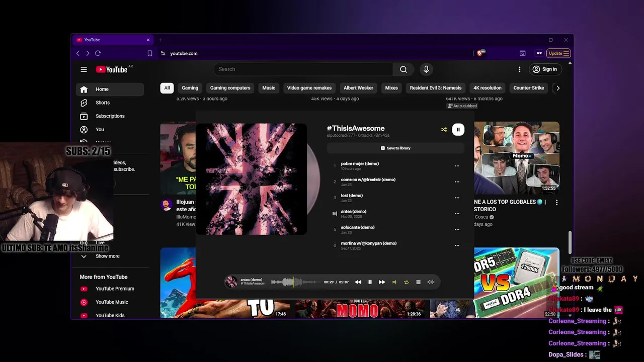This screenshot has width=644, height=362.
Task: Click the Illojuan channel avatar
Action: [167, 205]
